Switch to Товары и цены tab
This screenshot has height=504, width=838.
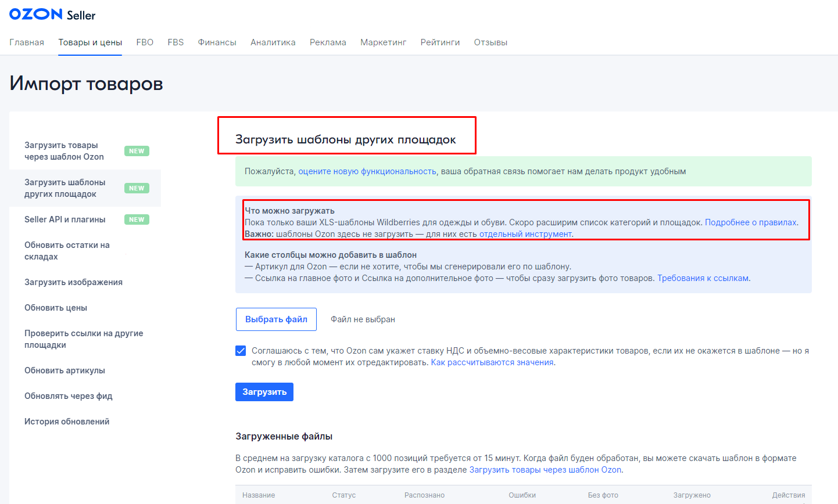pos(90,42)
